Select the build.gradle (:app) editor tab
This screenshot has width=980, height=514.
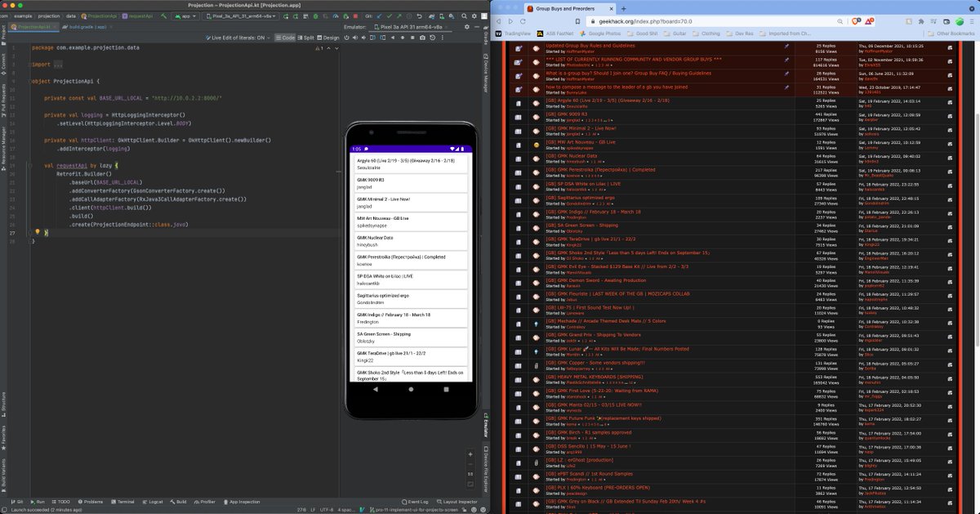coord(86,27)
